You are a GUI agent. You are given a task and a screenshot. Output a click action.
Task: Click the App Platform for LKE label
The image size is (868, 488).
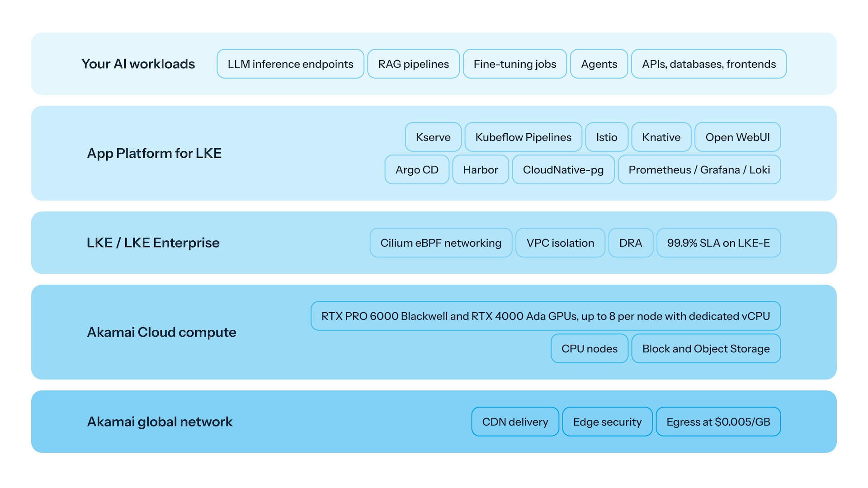point(154,153)
